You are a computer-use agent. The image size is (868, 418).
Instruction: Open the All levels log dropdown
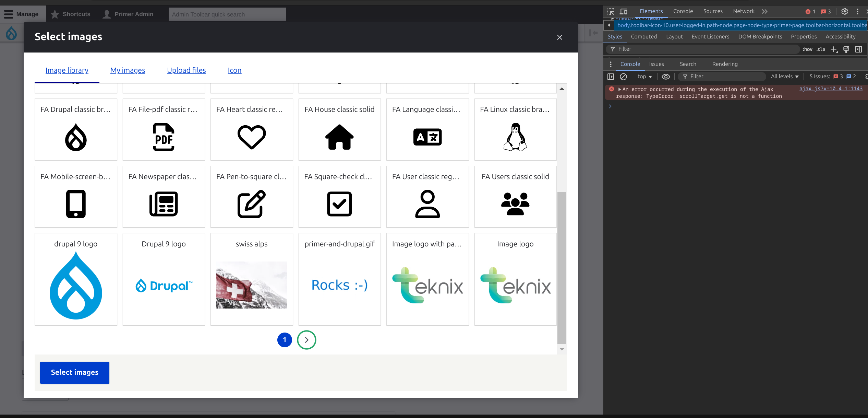(x=784, y=77)
